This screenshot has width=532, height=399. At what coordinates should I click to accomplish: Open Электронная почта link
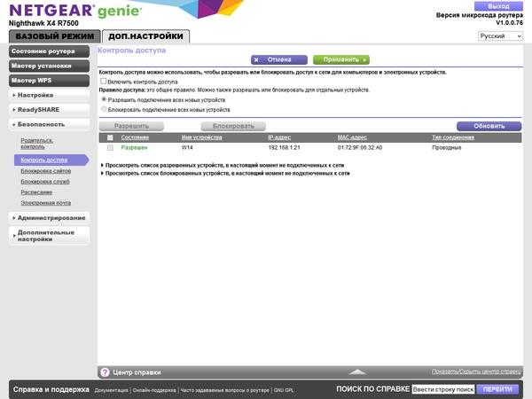click(x=46, y=203)
